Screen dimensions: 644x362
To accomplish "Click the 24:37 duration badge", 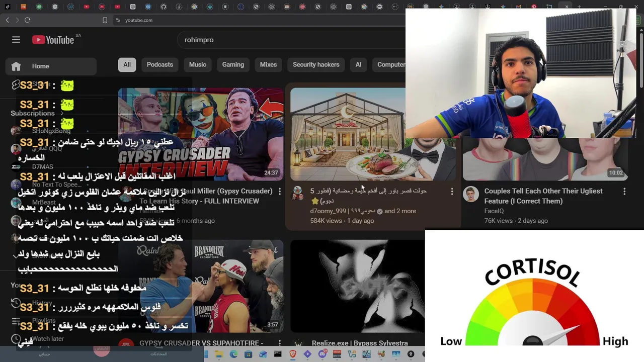I will click(271, 173).
